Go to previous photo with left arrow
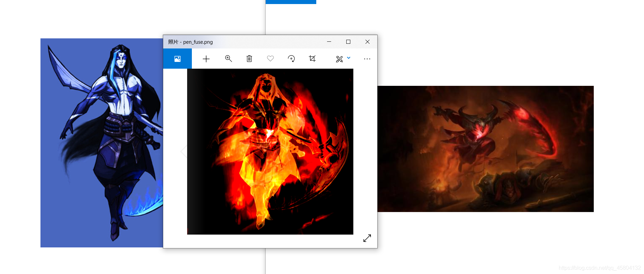The height and width of the screenshot is (274, 644). [184, 151]
